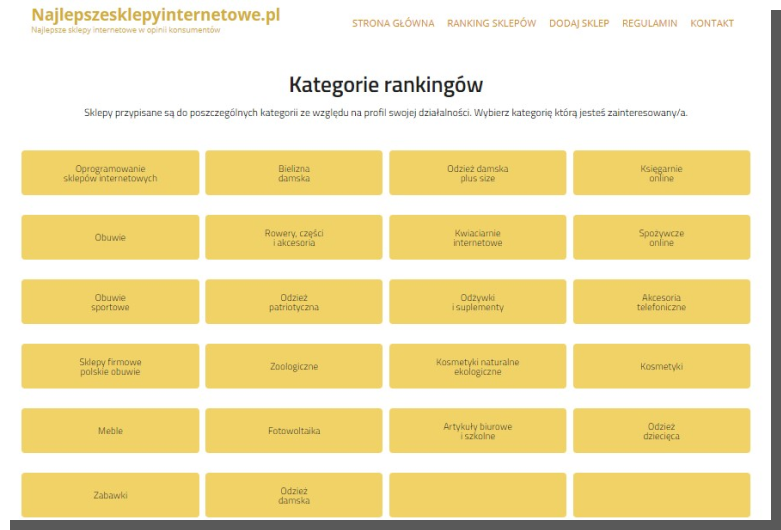This screenshot has height=530, width=781.
Task: Select the Odzież damska plus size category
Action: (x=478, y=173)
